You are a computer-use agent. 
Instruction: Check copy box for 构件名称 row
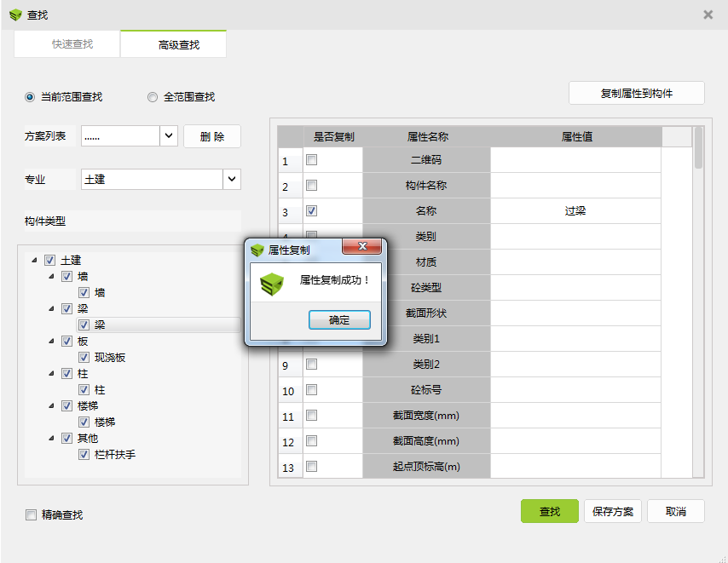(x=311, y=186)
